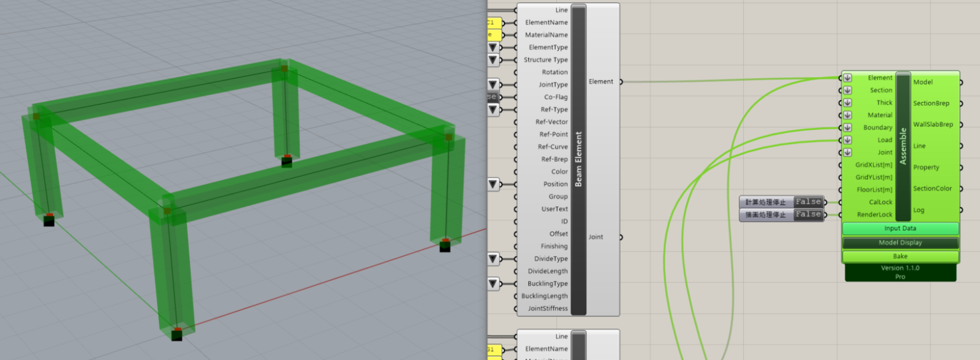This screenshot has height=360, width=980.
Task: Open the dropdown connected to ElementType
Action: (493, 48)
